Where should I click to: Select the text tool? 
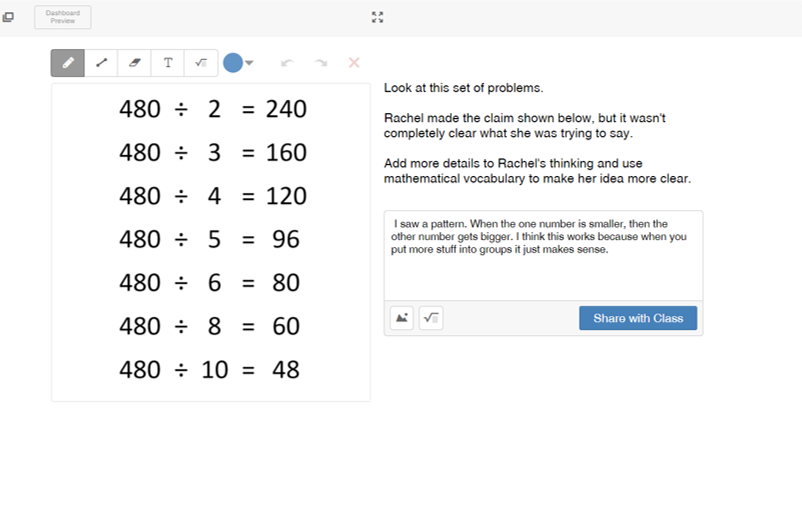tap(168, 63)
